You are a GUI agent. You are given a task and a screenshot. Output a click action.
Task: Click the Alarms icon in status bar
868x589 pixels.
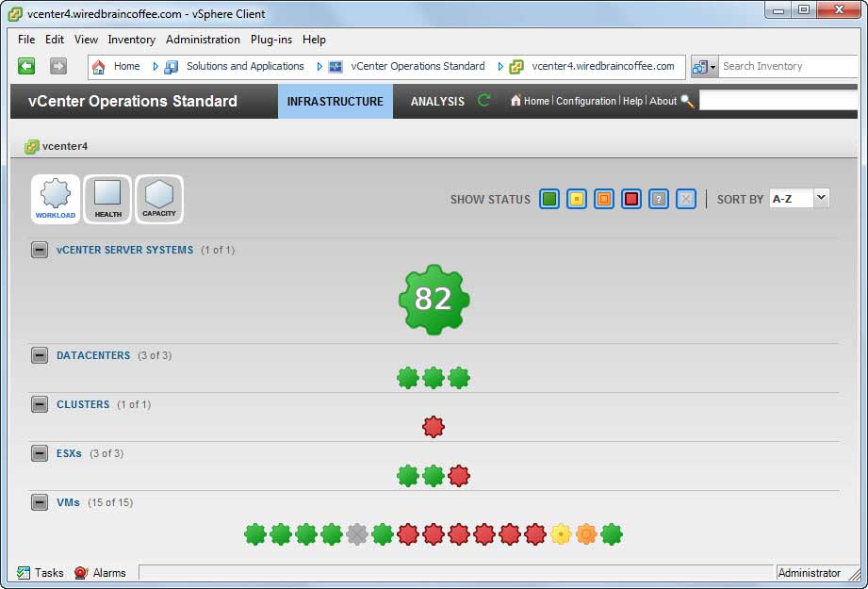81,573
